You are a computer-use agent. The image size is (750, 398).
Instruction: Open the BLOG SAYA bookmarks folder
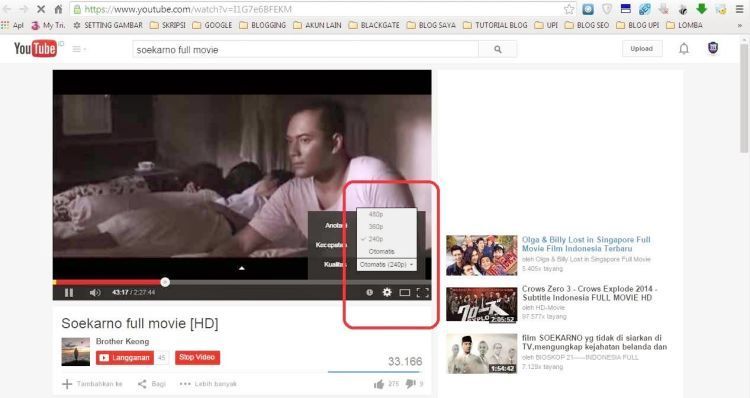[x=431, y=25]
